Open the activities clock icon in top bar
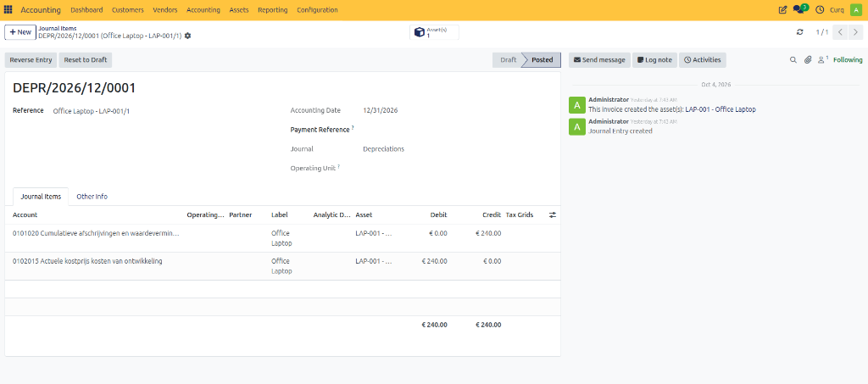The height and width of the screenshot is (384, 868). click(x=820, y=10)
